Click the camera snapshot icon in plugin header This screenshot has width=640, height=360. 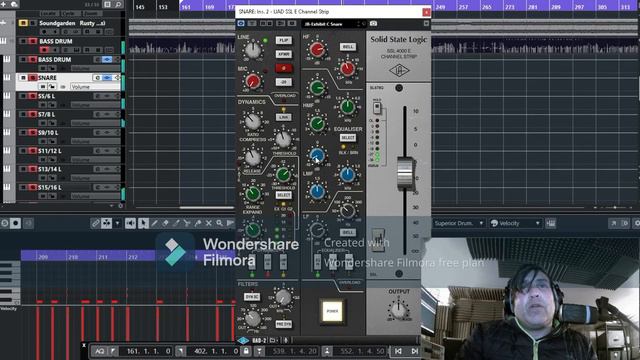373,24
